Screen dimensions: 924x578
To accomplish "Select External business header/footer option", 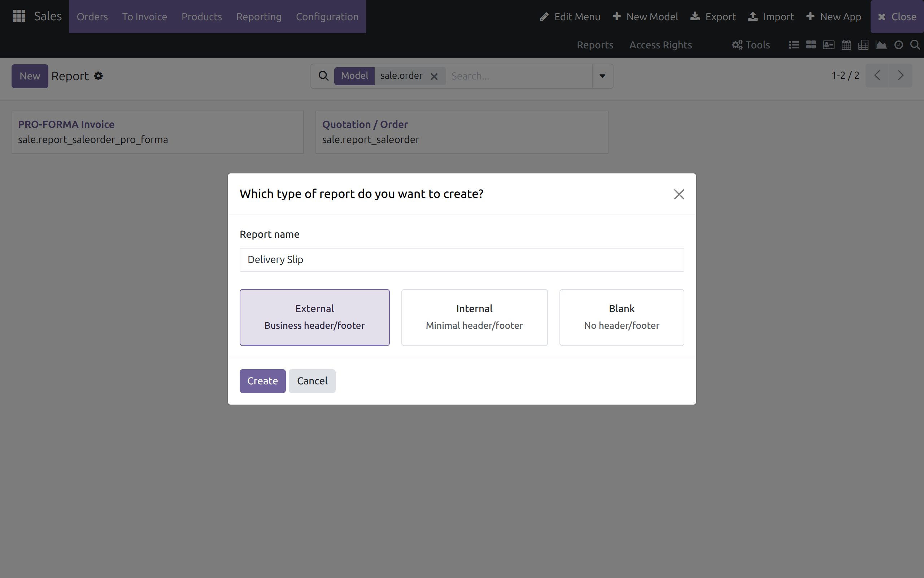I will (x=315, y=317).
